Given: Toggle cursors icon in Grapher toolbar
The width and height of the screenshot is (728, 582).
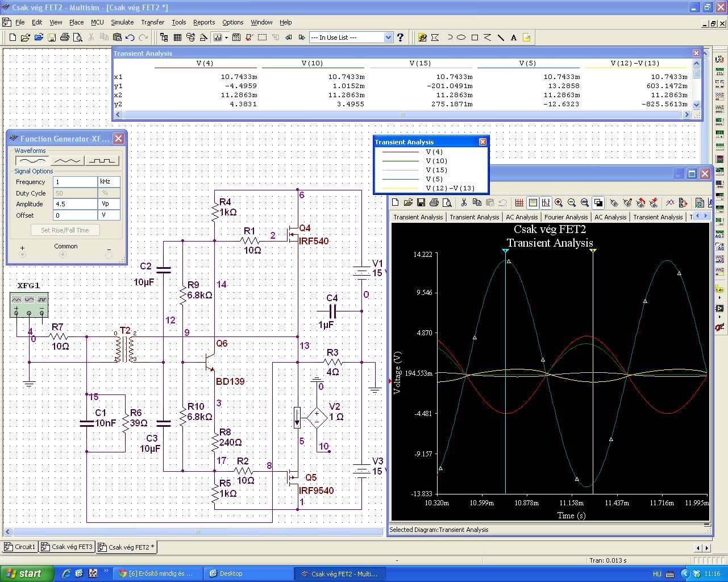Looking at the screenshot, I should [x=546, y=202].
